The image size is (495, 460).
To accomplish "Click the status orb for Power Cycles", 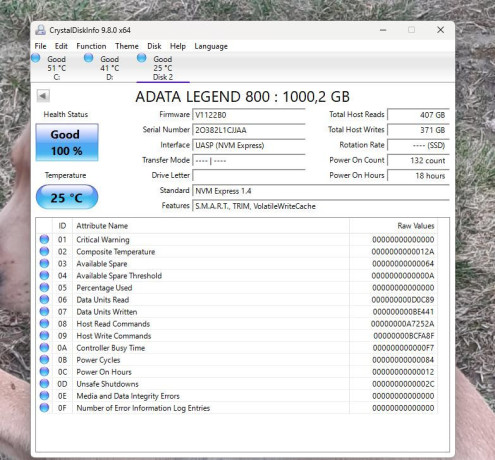I will 44,359.
